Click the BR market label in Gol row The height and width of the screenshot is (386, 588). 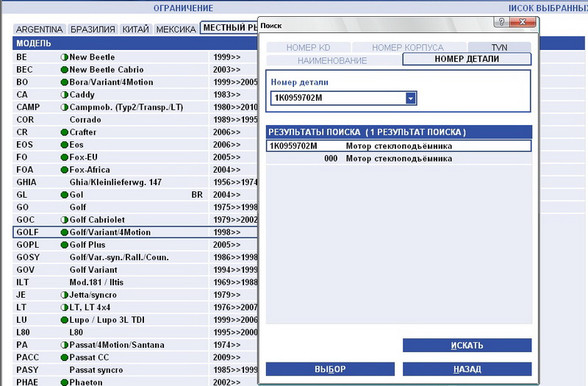point(197,195)
